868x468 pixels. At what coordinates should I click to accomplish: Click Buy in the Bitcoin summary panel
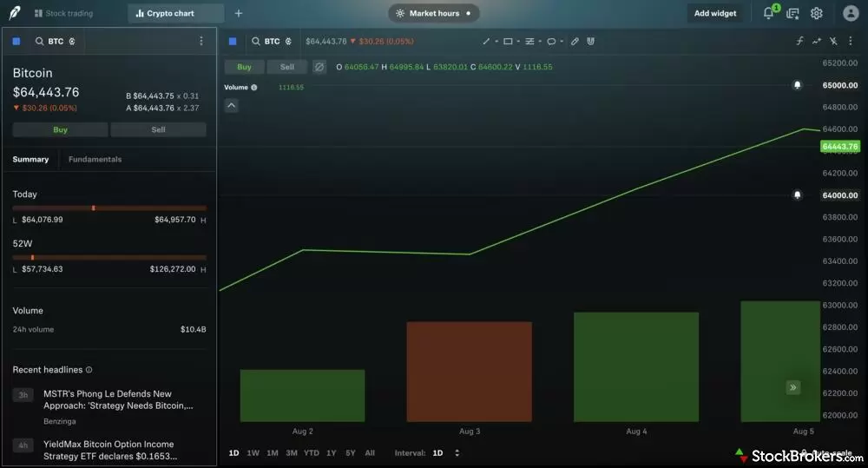click(61, 129)
